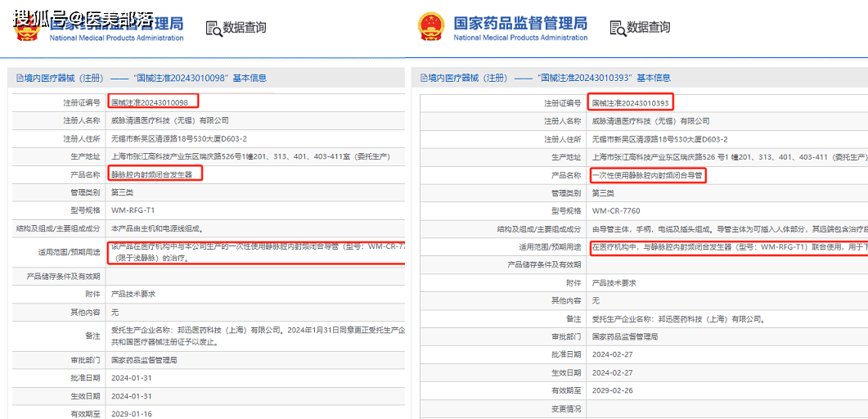Open 数据查询 text link in the right header
The width and height of the screenshot is (868, 419).
tap(649, 28)
